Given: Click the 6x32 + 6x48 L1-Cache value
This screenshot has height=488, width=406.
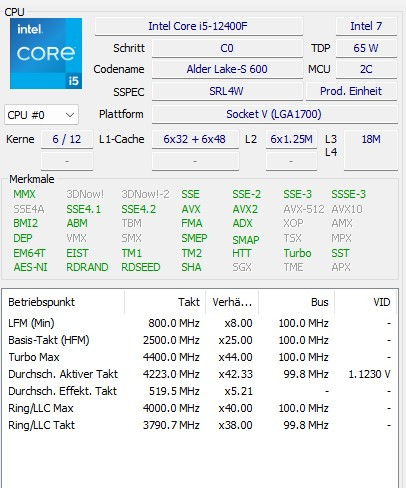Looking at the screenshot, I should click(195, 139).
